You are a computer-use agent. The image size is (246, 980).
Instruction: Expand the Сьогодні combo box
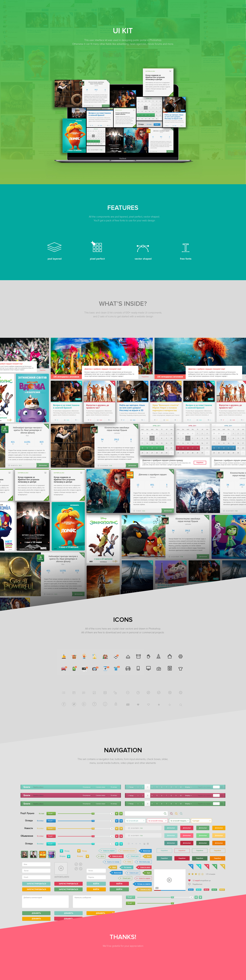coord(201,821)
